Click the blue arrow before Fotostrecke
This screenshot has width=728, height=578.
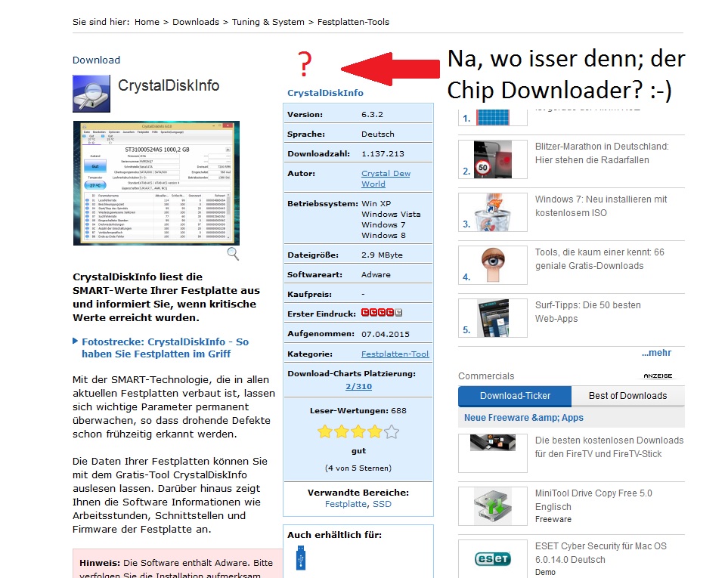pos(75,341)
